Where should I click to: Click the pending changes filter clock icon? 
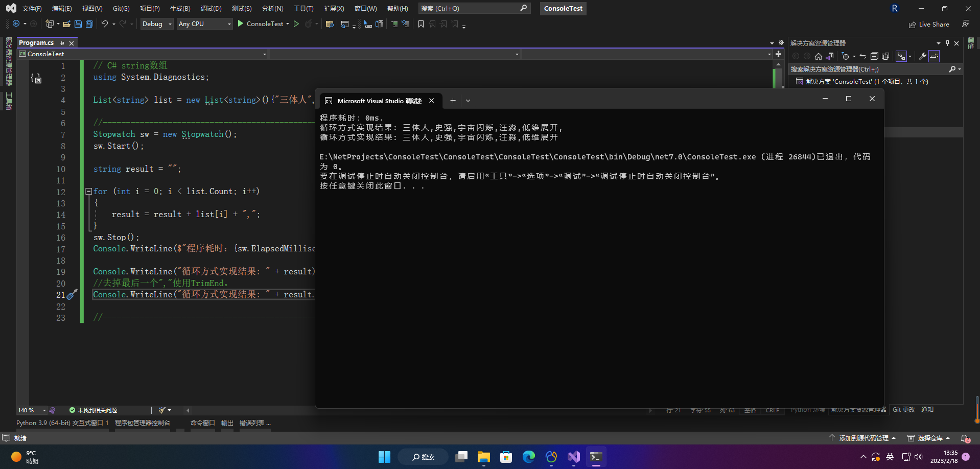[x=846, y=56]
